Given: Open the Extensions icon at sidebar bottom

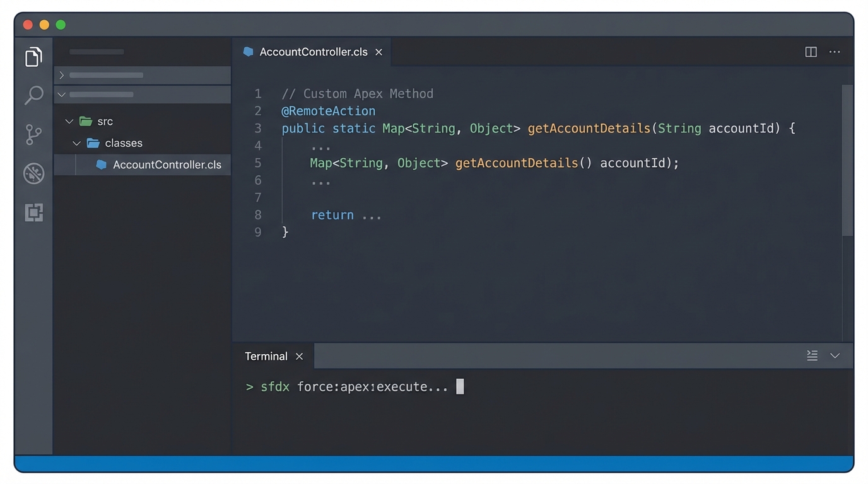Looking at the screenshot, I should pyautogui.click(x=33, y=212).
